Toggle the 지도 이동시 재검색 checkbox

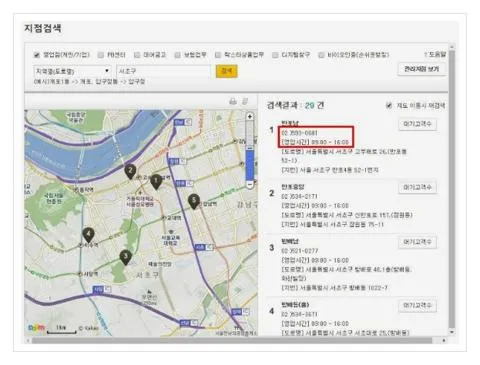click(x=389, y=106)
